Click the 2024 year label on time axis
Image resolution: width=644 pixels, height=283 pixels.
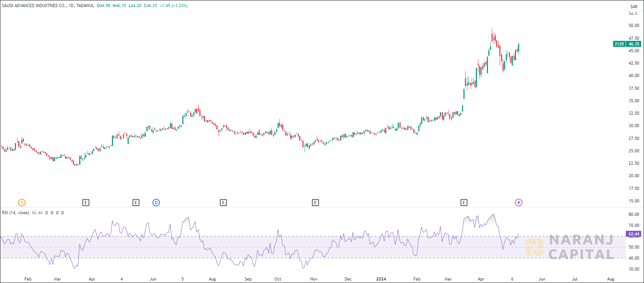click(381, 279)
